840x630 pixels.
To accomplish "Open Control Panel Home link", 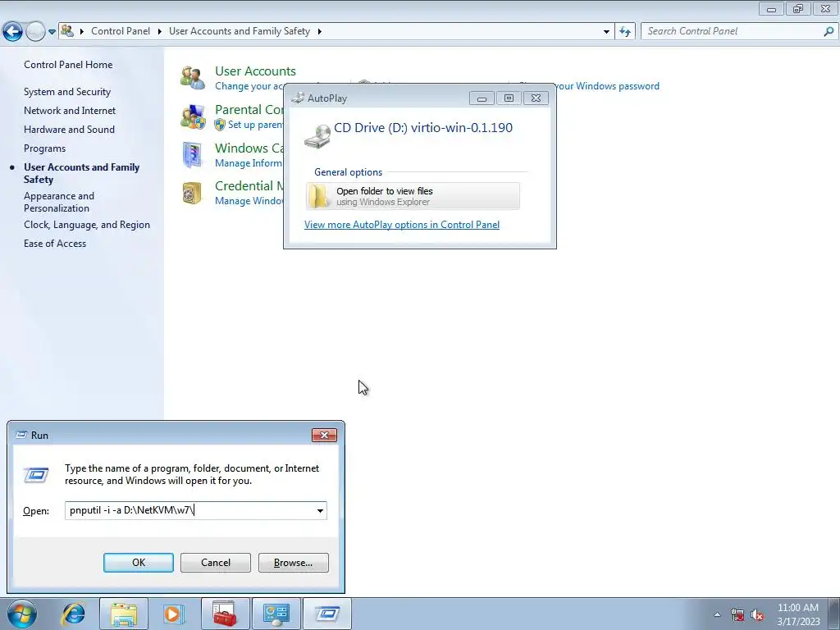I will 68,64.
